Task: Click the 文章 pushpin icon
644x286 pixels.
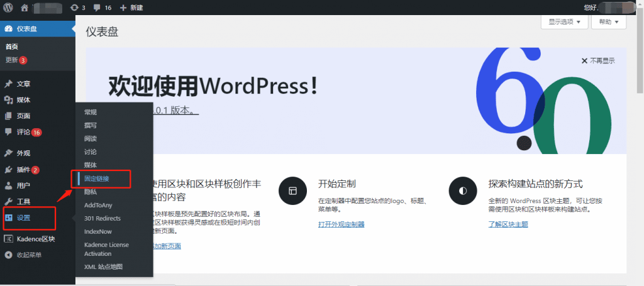Action: pos(8,84)
